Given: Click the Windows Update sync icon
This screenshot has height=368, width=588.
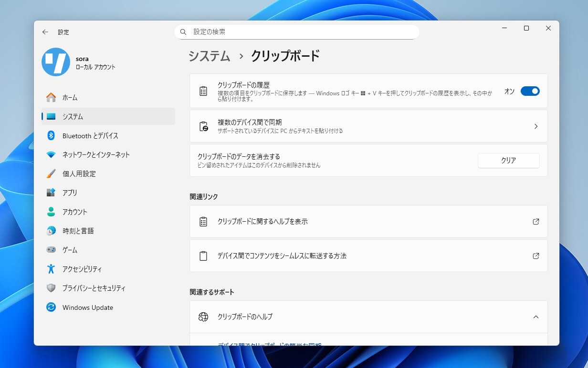Looking at the screenshot, I should point(51,307).
